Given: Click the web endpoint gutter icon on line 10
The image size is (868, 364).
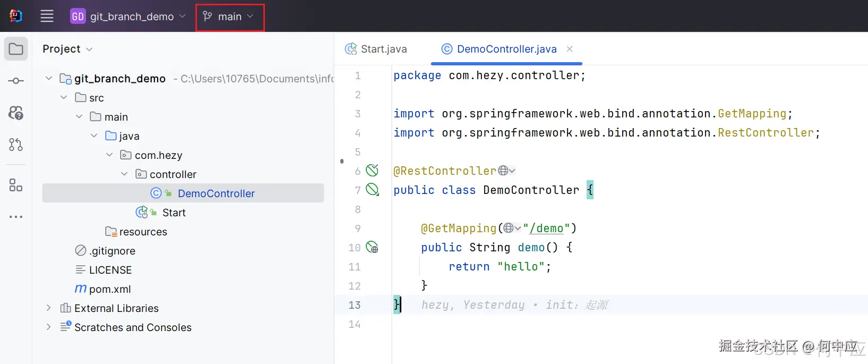Looking at the screenshot, I should point(373,247).
